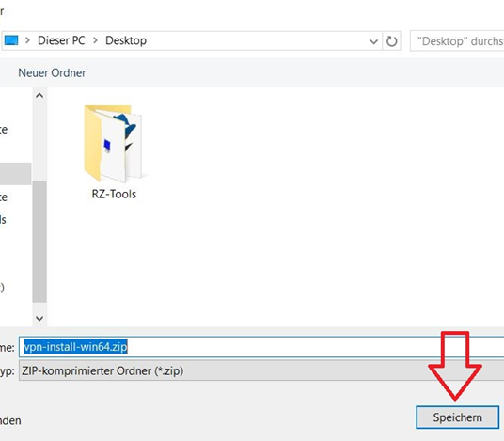The height and width of the screenshot is (441, 504).
Task: Select the highlighted item in navigation pane
Action: tap(15, 174)
